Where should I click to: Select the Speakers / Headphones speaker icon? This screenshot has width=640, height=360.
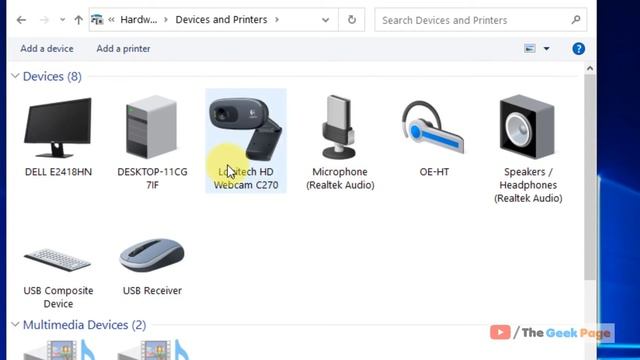527,127
